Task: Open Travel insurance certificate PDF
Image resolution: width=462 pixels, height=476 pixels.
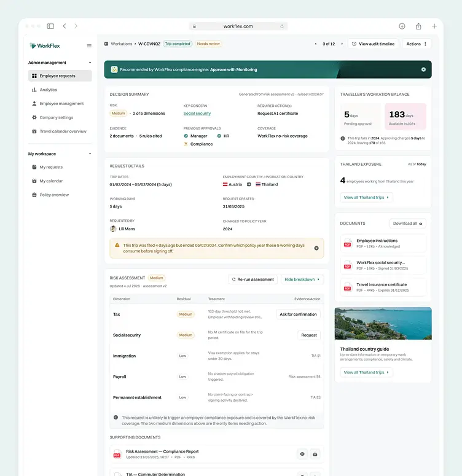Action: coord(383,287)
